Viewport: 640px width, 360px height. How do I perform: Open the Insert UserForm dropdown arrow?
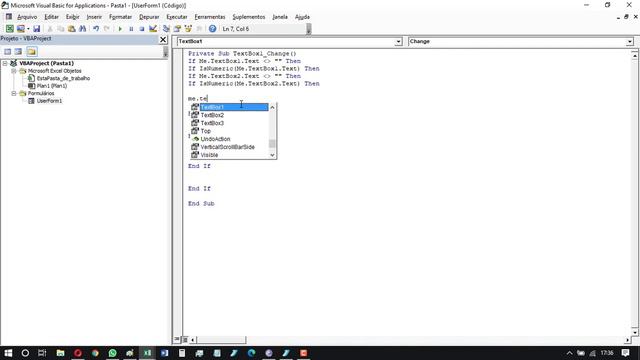coord(28,29)
